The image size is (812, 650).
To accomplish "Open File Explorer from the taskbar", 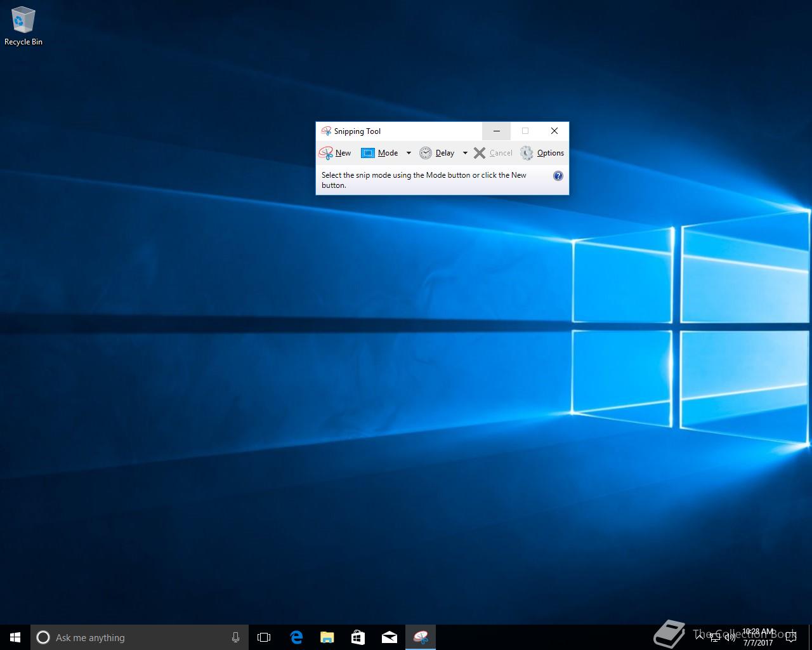I will pos(327,637).
